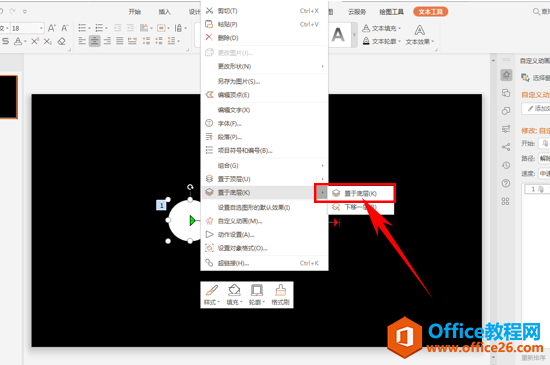The height and width of the screenshot is (365, 550).
Task: Click 下移一层 in the submenu
Action: pyautogui.click(x=361, y=207)
